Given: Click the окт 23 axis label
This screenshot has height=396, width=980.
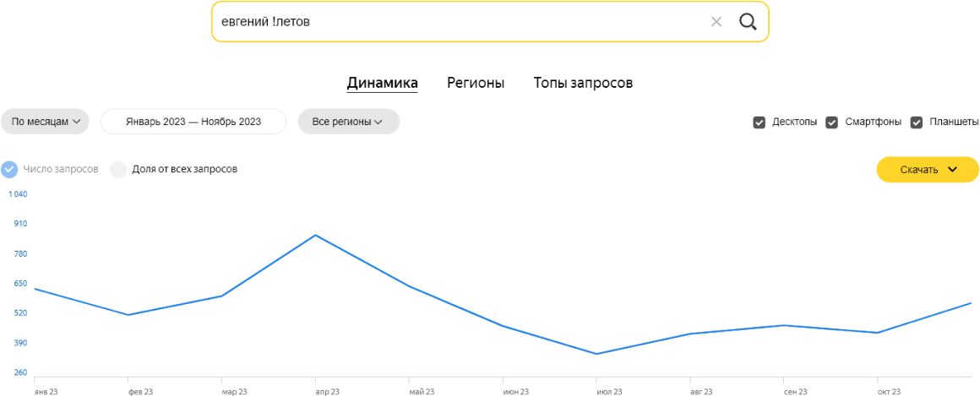Looking at the screenshot, I should [x=890, y=392].
